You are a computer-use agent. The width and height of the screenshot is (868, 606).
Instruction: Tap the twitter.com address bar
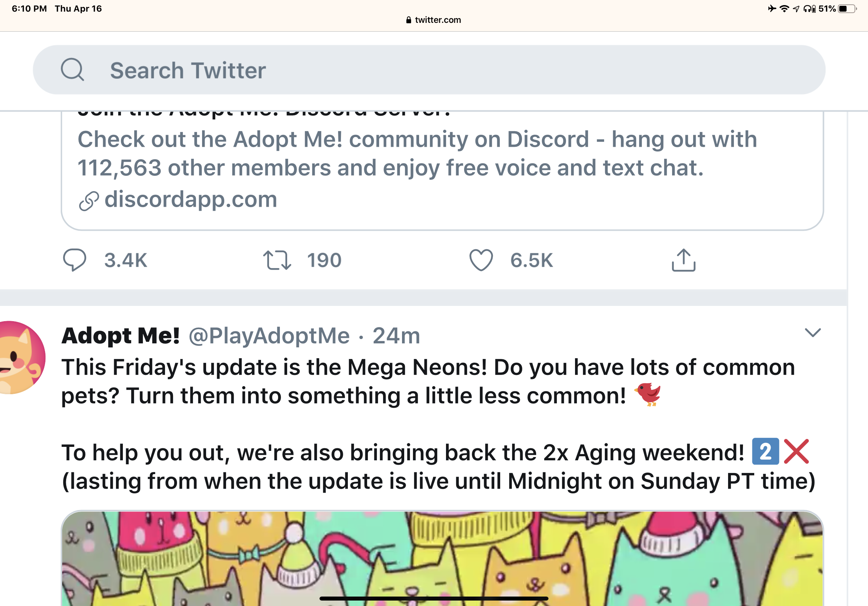(x=434, y=20)
